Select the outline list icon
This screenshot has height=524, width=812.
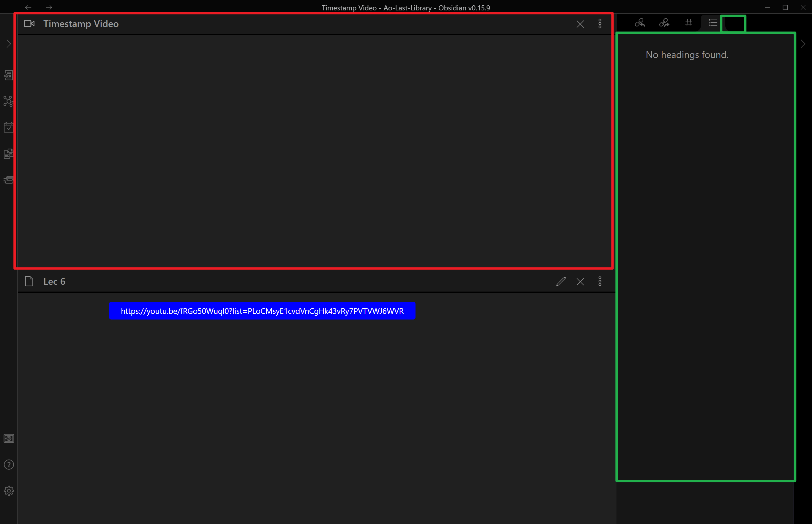712,23
